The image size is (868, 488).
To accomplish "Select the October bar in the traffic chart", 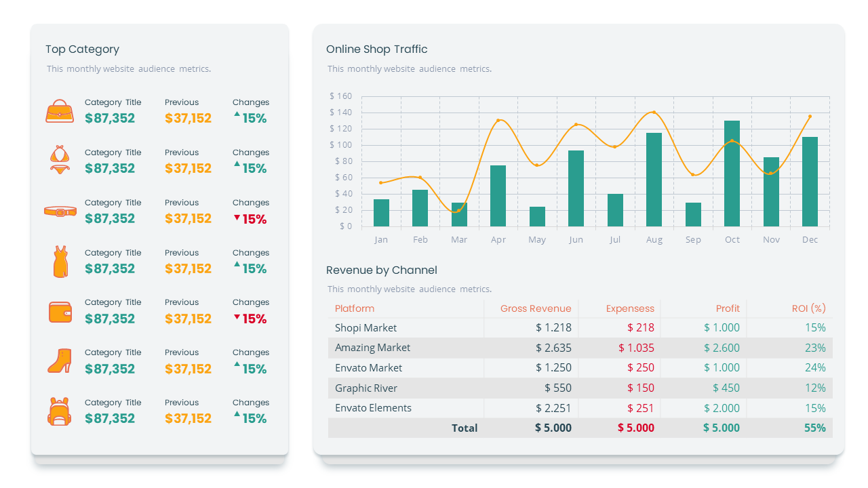I will pos(732,174).
